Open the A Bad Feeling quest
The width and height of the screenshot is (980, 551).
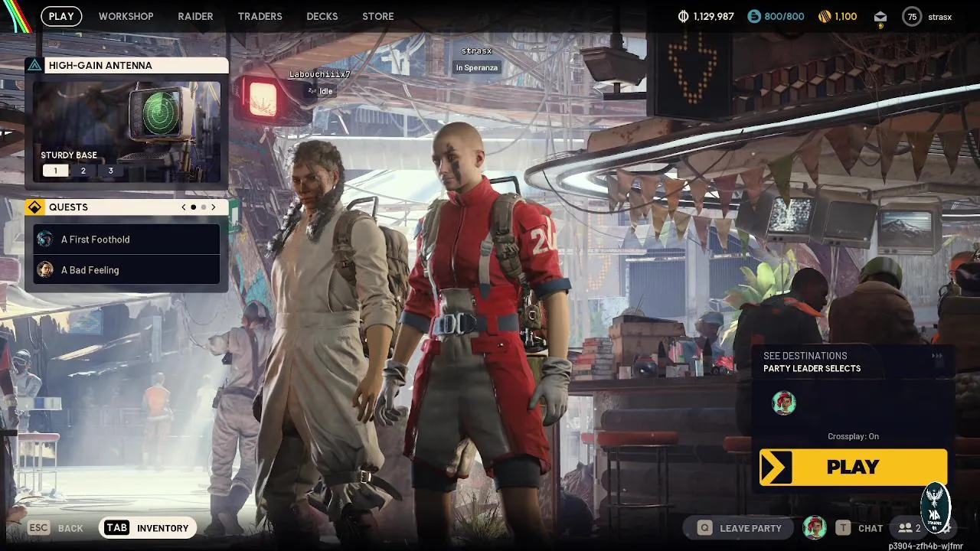(x=127, y=270)
